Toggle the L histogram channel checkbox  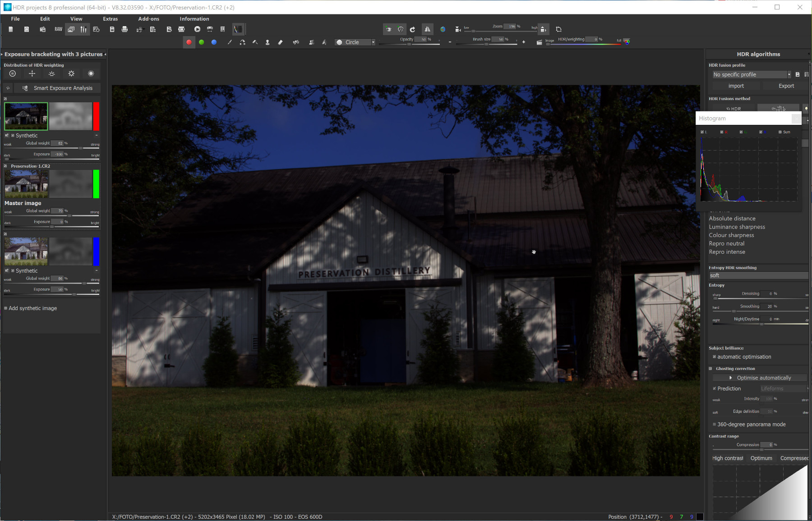click(702, 132)
